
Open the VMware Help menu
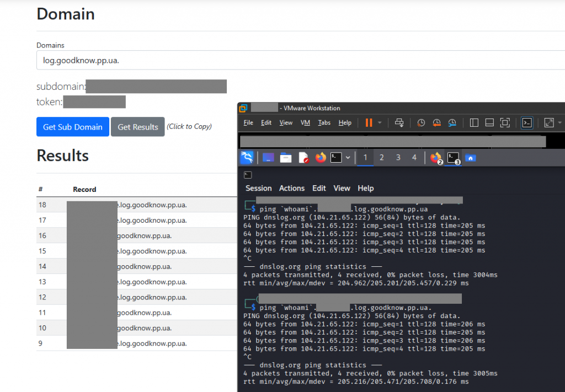coord(345,123)
